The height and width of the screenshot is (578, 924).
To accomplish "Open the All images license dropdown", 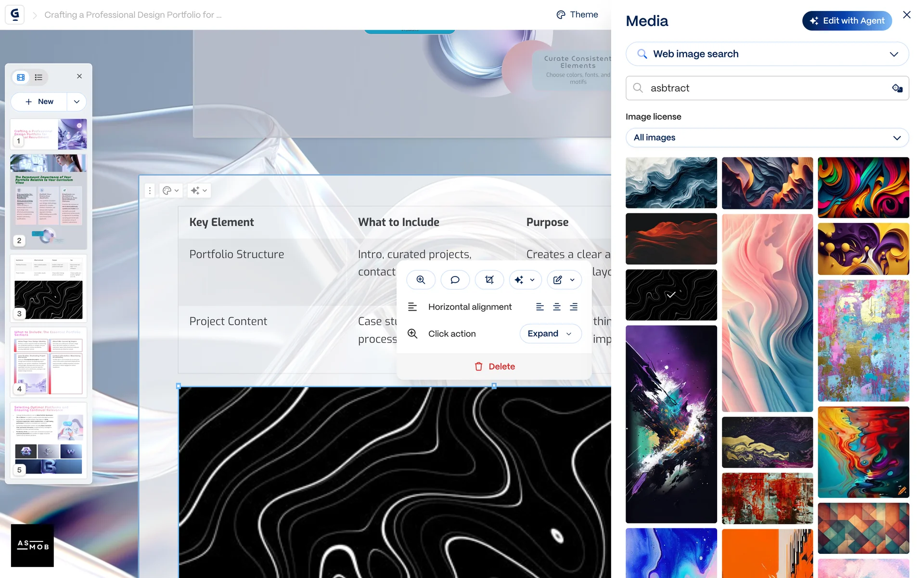I will [x=767, y=138].
